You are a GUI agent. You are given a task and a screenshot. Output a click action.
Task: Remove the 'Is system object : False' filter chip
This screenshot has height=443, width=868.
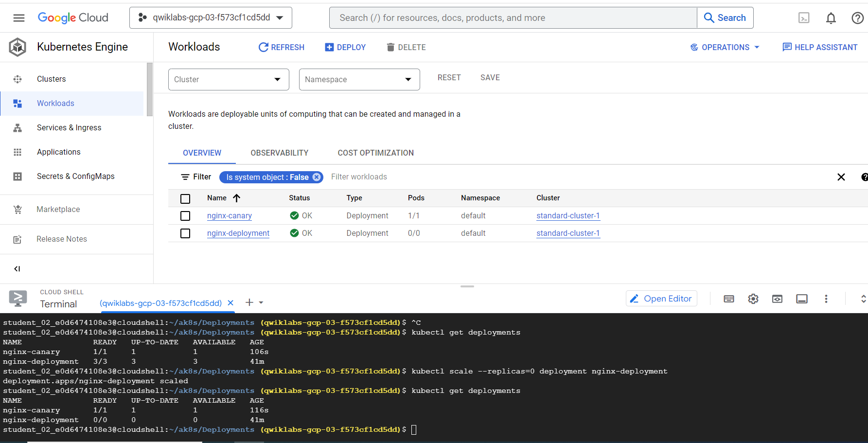317,177
